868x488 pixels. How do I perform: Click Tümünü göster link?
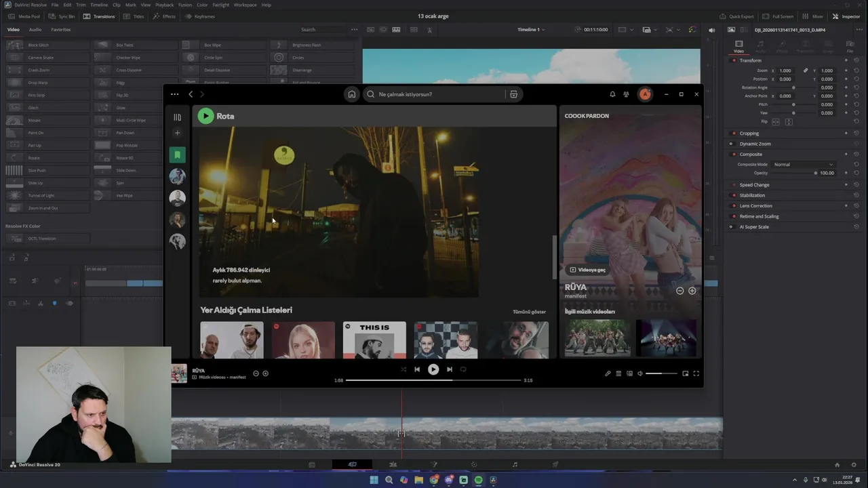click(x=529, y=312)
